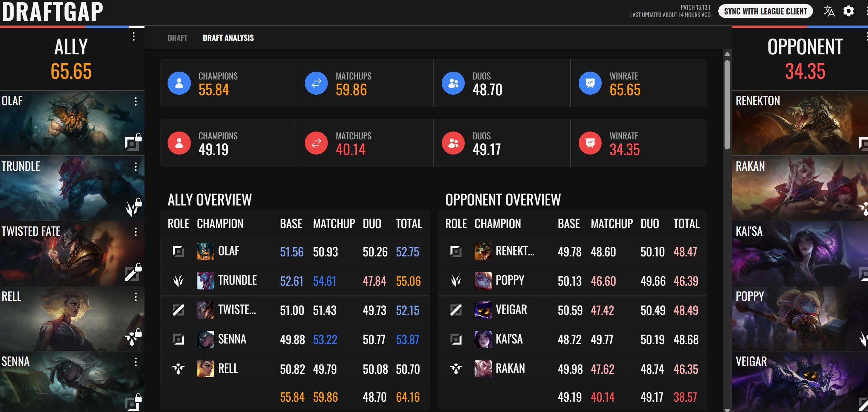The width and height of the screenshot is (868, 412).
Task: Click the Ally Overview MATCHUP column header
Action: (334, 224)
